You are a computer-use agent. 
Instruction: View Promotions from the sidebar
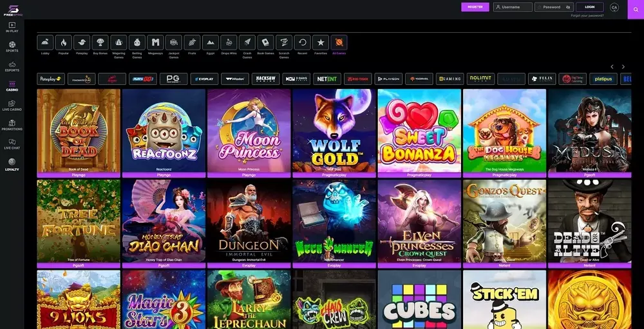(x=12, y=125)
